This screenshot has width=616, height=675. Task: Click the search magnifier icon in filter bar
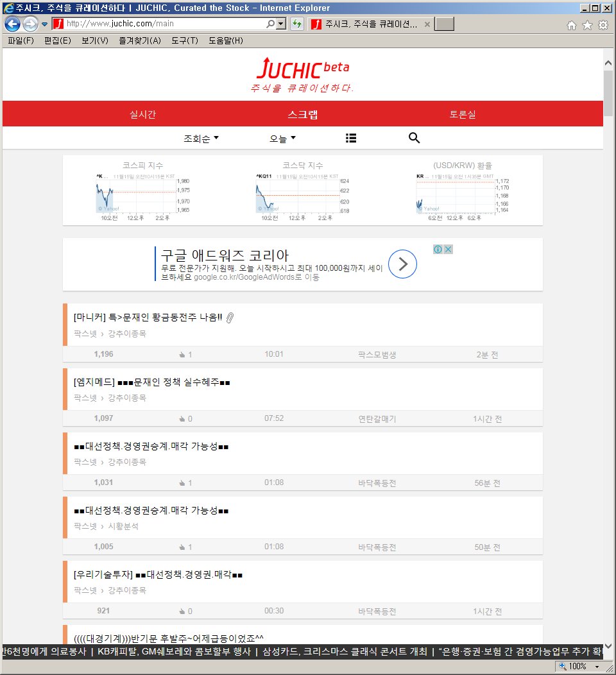point(414,138)
